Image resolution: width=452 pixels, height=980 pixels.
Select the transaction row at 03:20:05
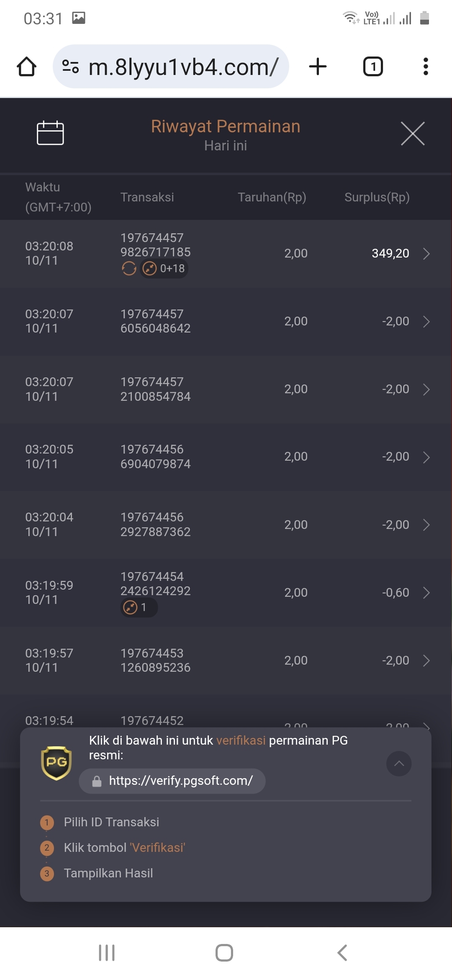tap(226, 457)
